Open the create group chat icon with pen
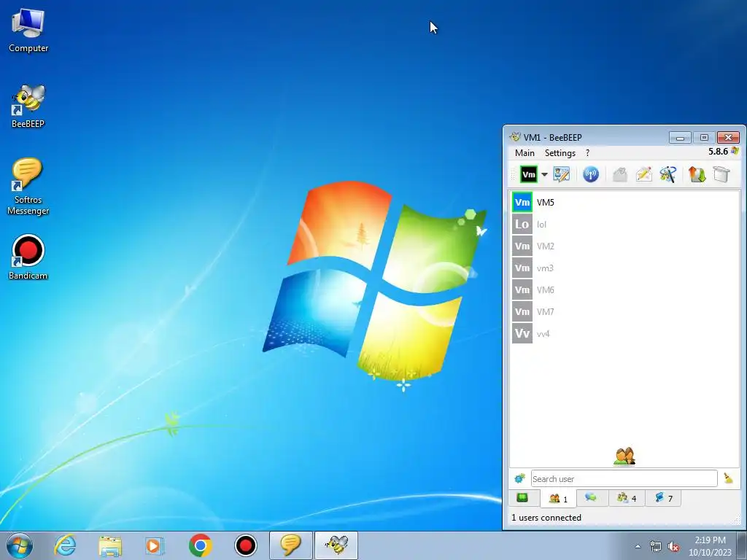747x560 pixels. pos(668,174)
